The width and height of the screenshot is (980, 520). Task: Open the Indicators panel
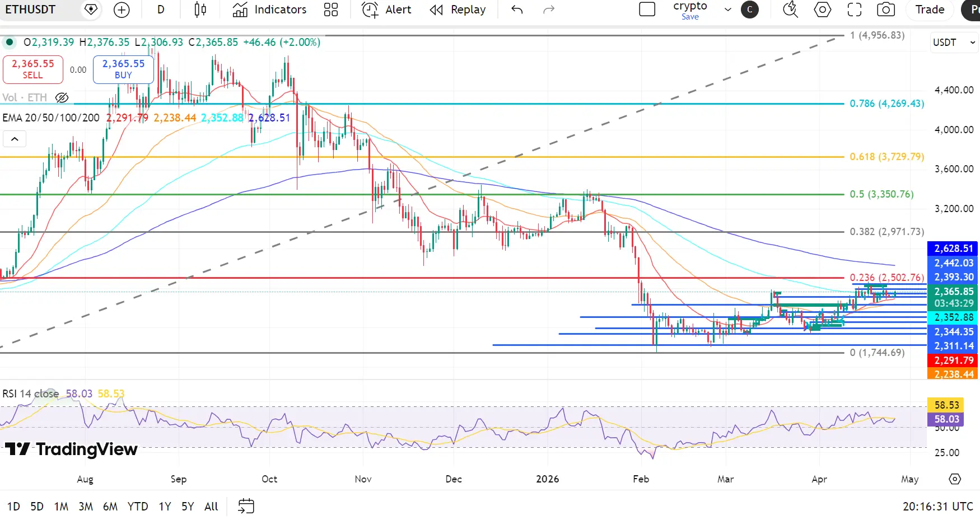point(270,10)
